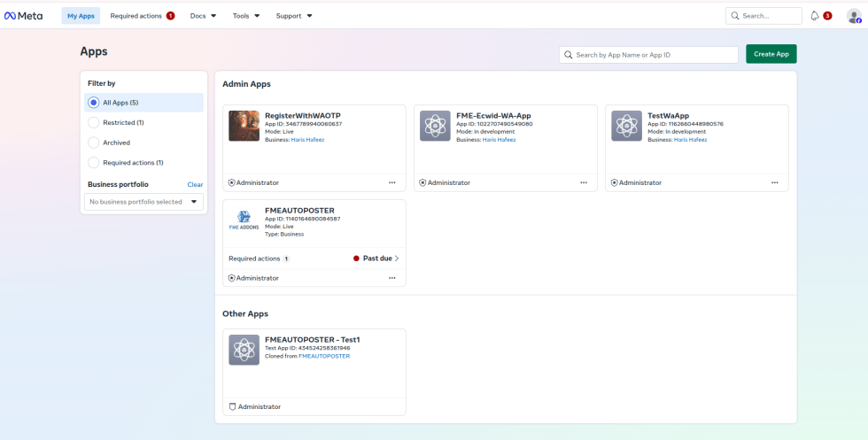868x440 pixels.
Task: Click the TestWaApp atom icon
Action: click(x=627, y=126)
